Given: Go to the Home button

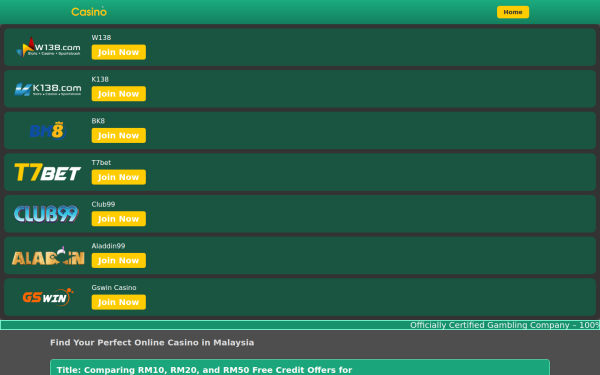Looking at the screenshot, I should tap(513, 12).
